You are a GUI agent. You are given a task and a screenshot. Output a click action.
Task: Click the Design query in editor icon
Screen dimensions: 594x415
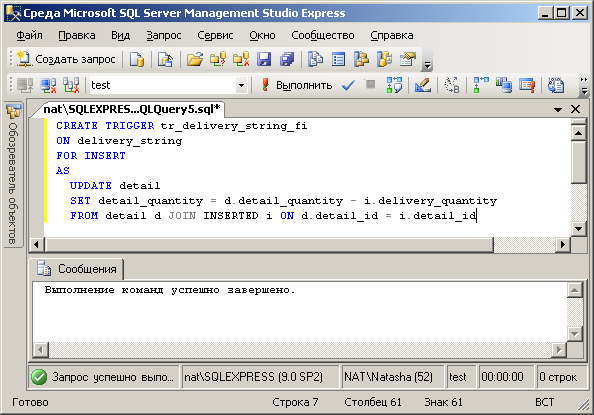[x=423, y=85]
